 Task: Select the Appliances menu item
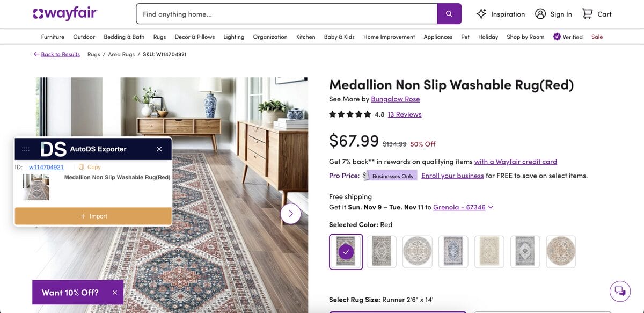click(438, 37)
